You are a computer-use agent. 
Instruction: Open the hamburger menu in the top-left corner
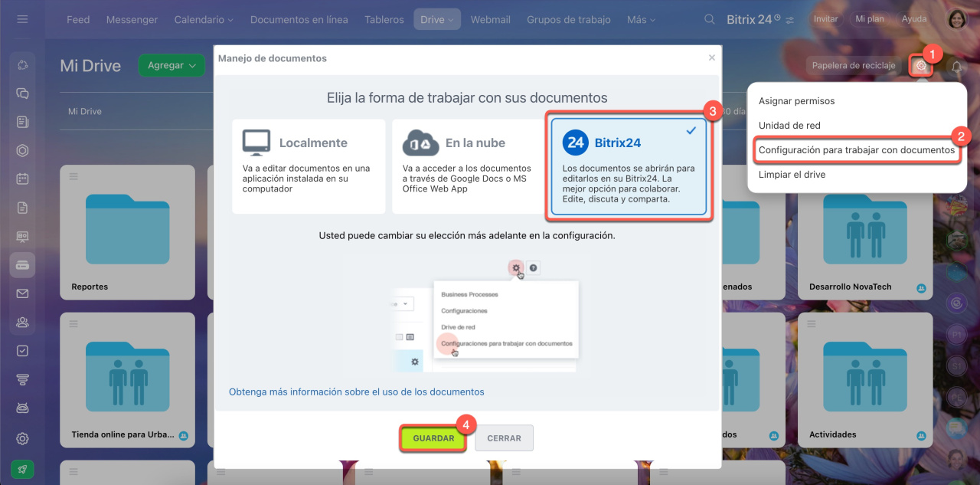pos(22,19)
